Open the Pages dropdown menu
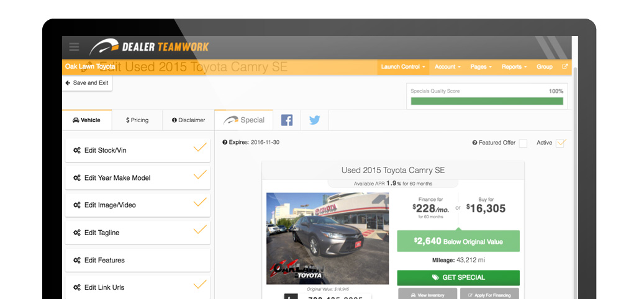The height and width of the screenshot is (299, 644). (x=481, y=67)
